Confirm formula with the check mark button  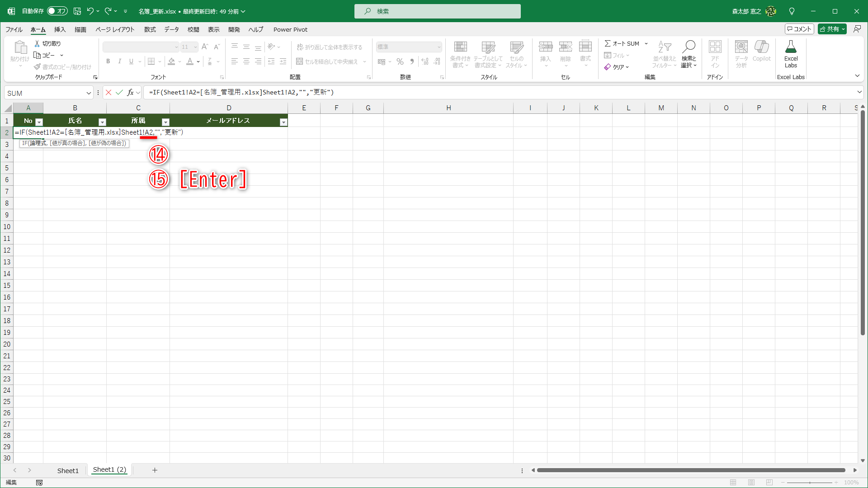point(119,92)
